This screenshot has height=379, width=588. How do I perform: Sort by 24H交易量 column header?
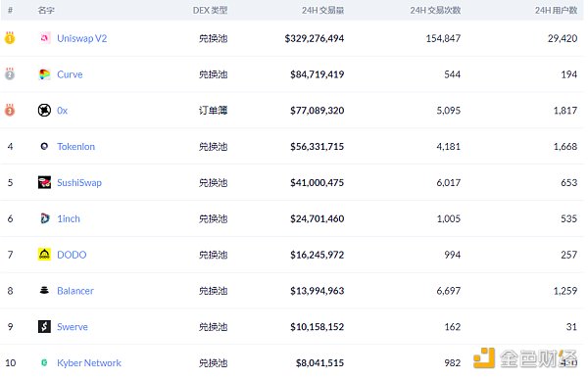click(322, 10)
